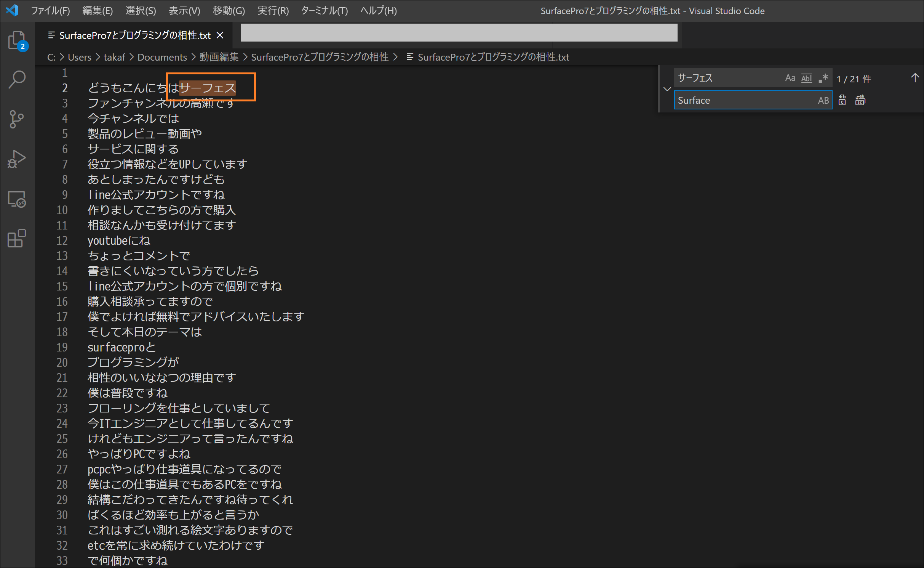The width and height of the screenshot is (924, 568).
Task: Click the Users breadcrumb
Action: [x=80, y=57]
